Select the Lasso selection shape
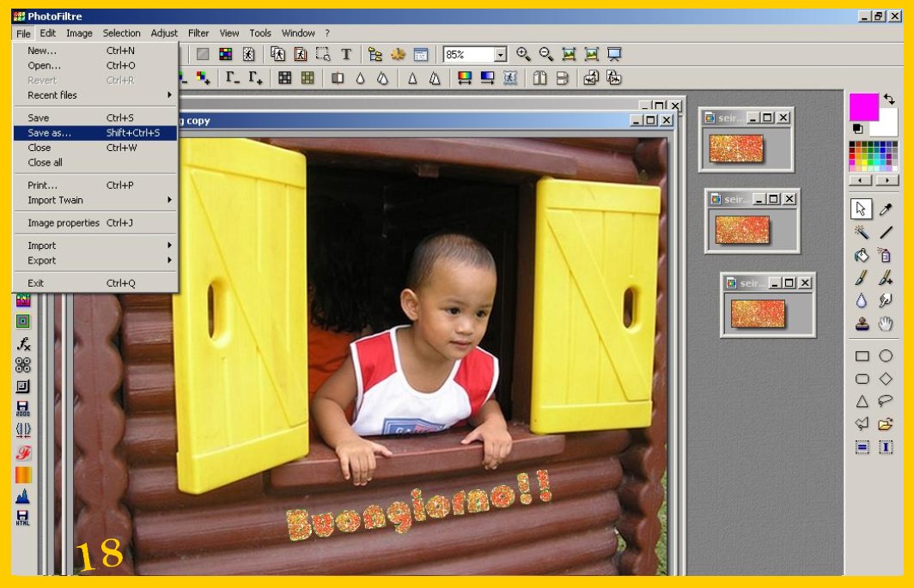Viewport: 914px width, 588px height. pos(886,401)
